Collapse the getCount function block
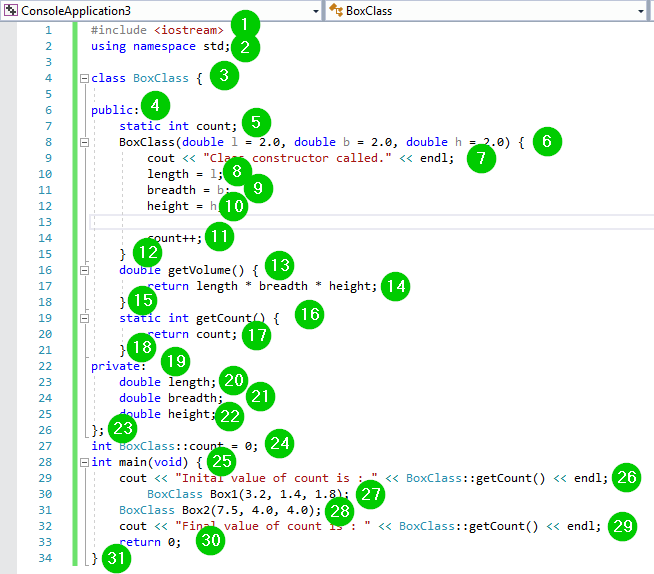654x574 pixels. [83, 318]
